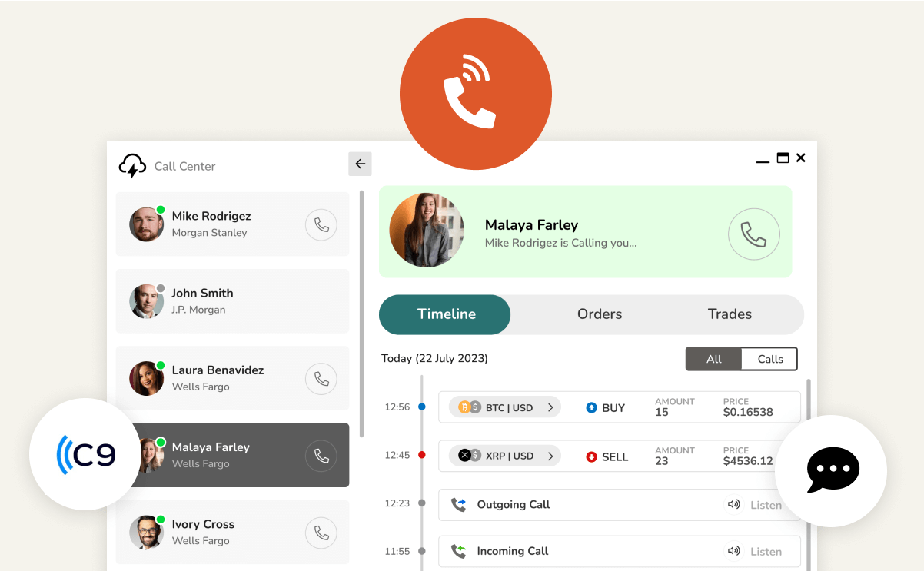
Task: Call Mike Rodrigez using phone icon
Action: coord(321,224)
